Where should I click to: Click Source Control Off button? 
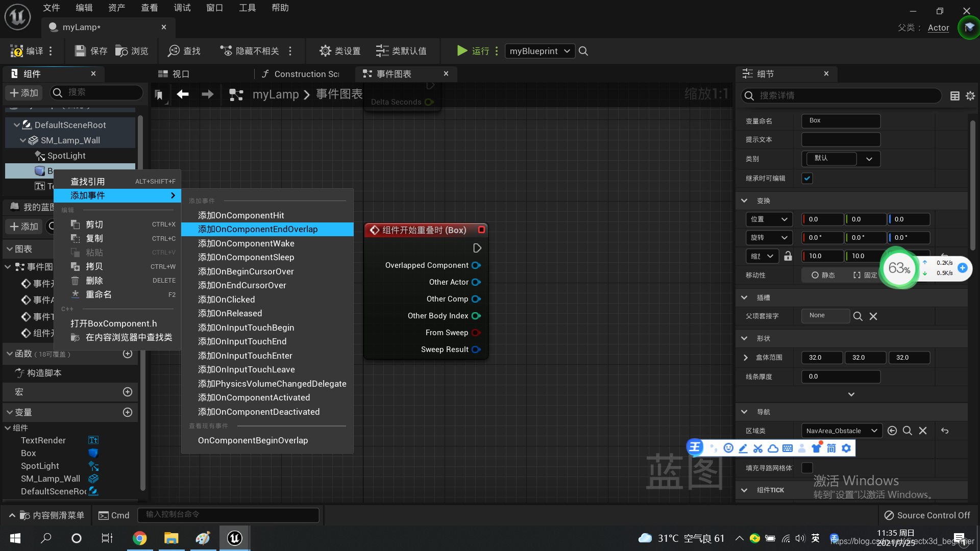927,515
